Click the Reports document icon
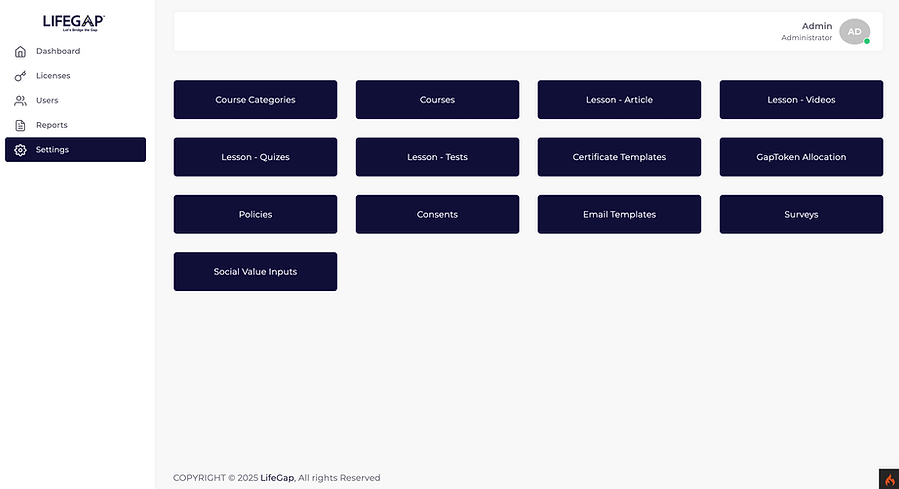This screenshot has width=899, height=489. point(20,126)
